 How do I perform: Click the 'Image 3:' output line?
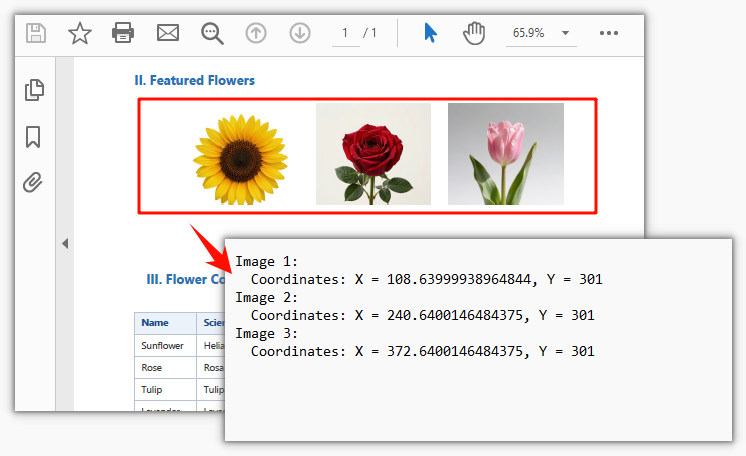(266, 334)
